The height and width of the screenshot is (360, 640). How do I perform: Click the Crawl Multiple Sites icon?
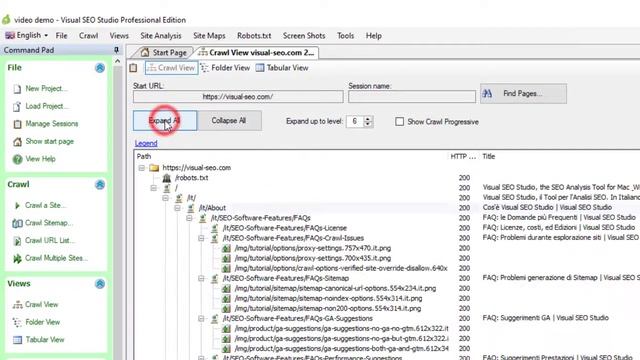click(x=17, y=258)
